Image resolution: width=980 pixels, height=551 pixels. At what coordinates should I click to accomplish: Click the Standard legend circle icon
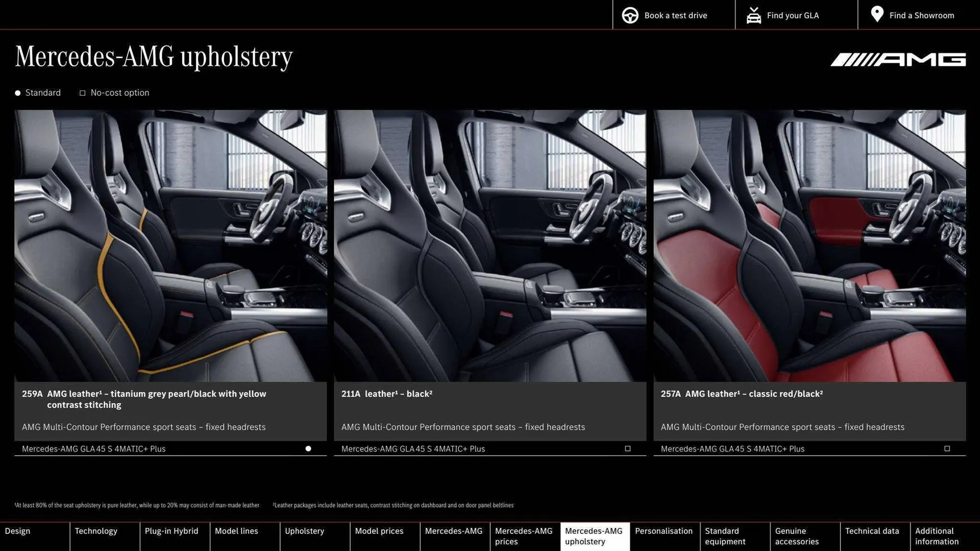tap(17, 93)
